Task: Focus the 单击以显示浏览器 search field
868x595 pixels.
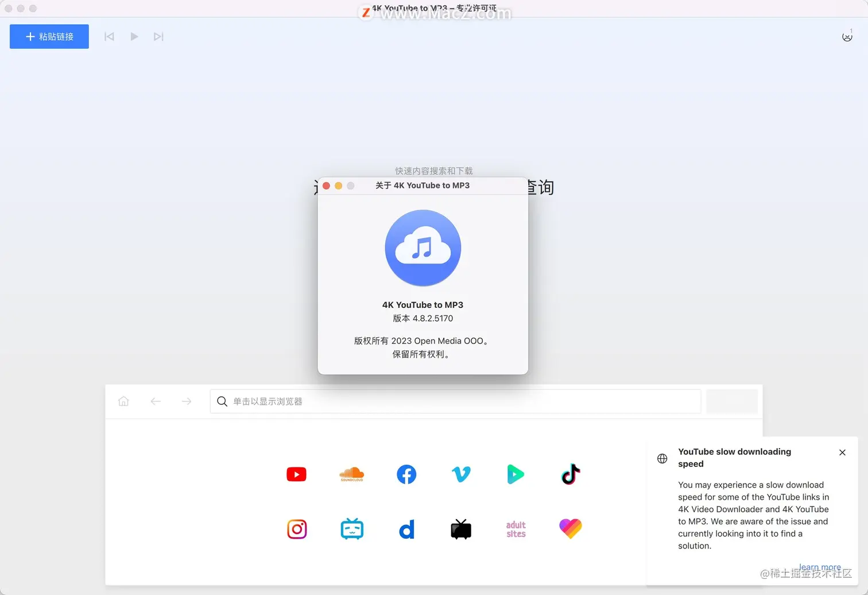Action: (x=456, y=401)
